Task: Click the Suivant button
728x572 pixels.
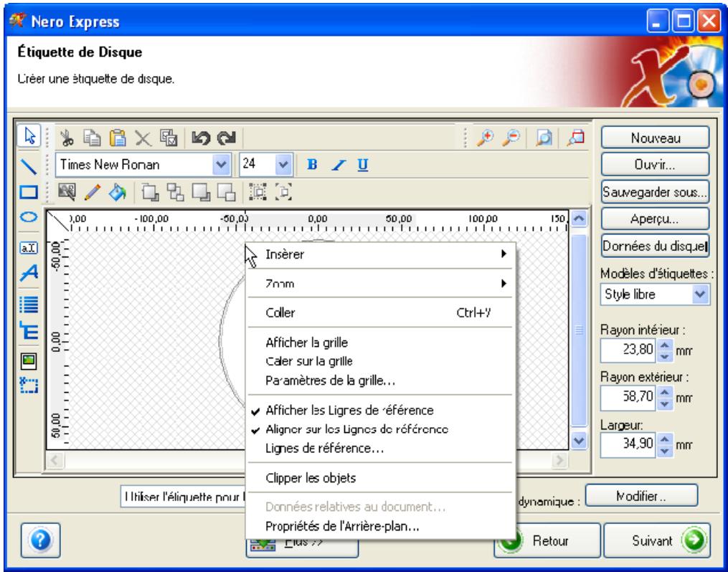Action: (x=656, y=540)
